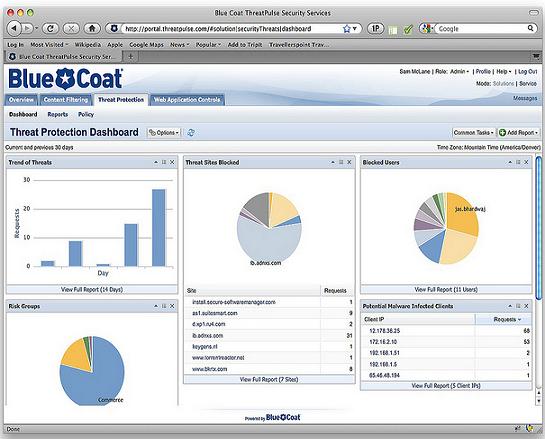This screenshot has height=439, width=545.
Task: Refresh the Threat Protection Dashboard icon
Action: (191, 133)
